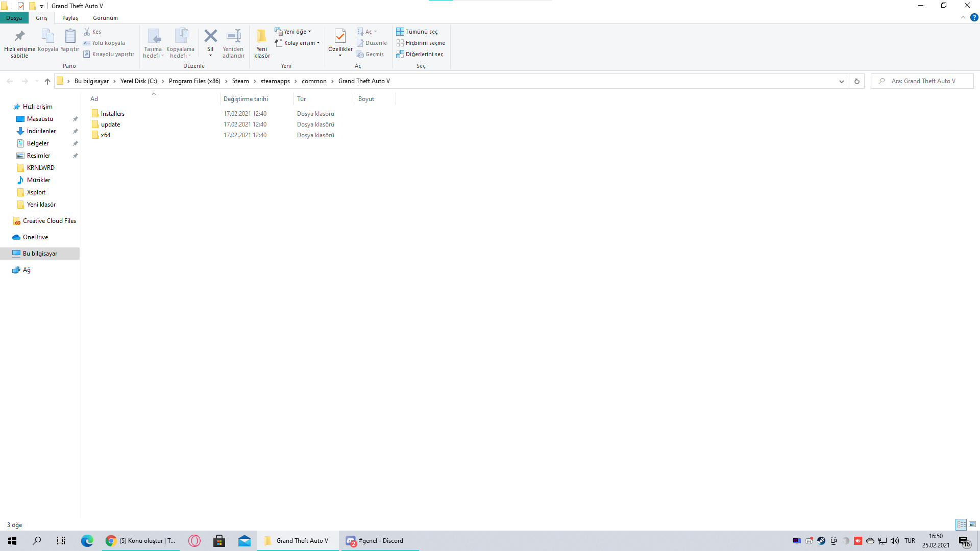This screenshot has width=980, height=551.
Task: Switch to large icons view toggle
Action: [972, 524]
